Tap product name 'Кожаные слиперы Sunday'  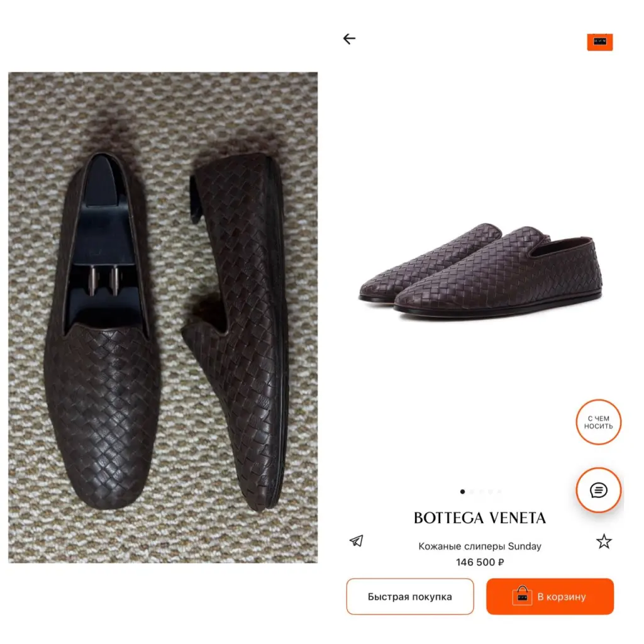point(480,546)
